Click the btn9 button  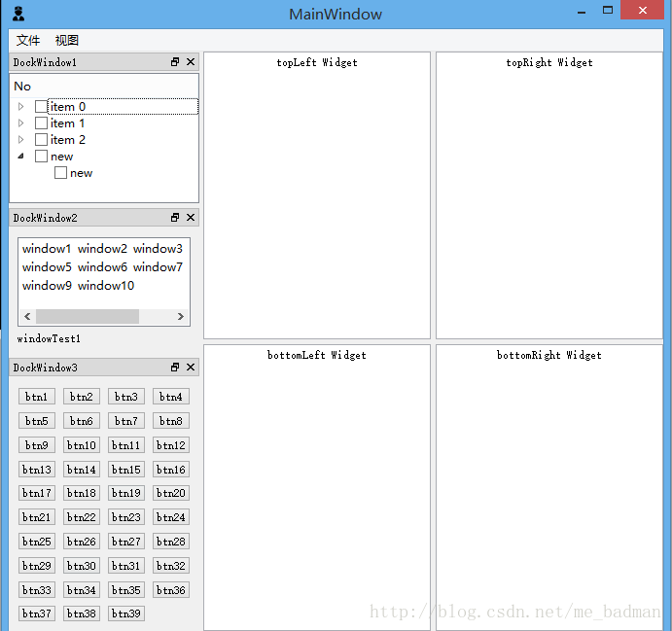point(36,445)
